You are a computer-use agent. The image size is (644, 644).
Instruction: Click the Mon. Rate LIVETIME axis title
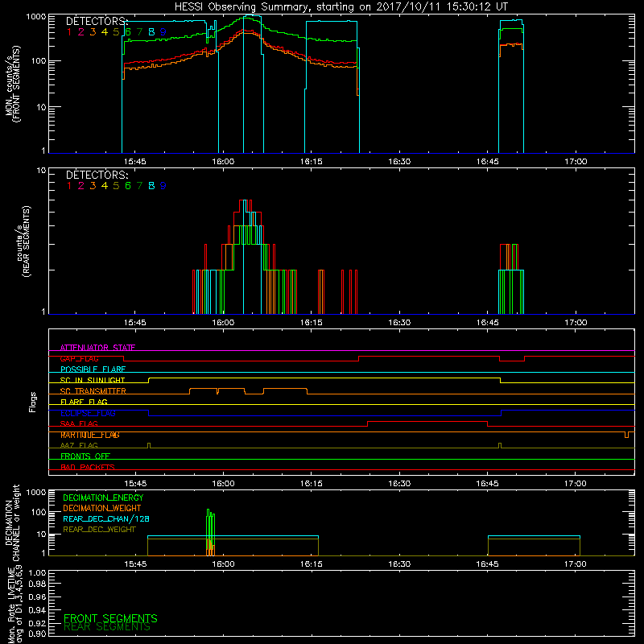tap(15, 605)
